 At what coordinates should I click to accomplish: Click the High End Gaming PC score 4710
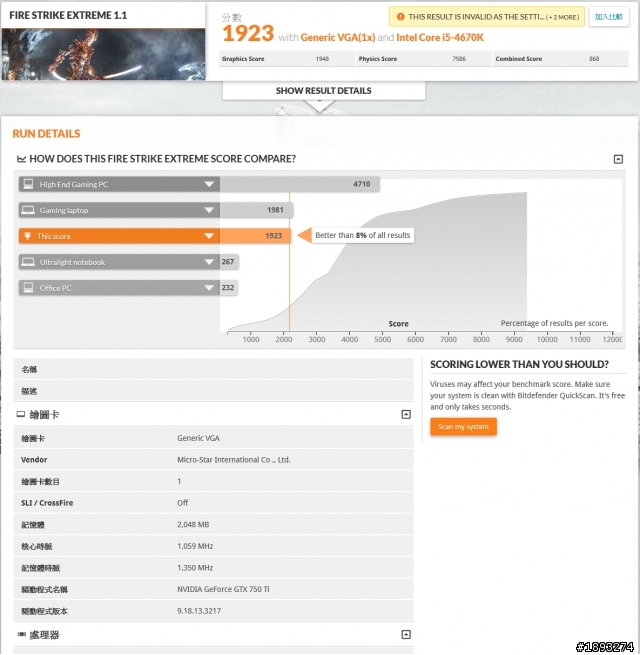pos(362,184)
